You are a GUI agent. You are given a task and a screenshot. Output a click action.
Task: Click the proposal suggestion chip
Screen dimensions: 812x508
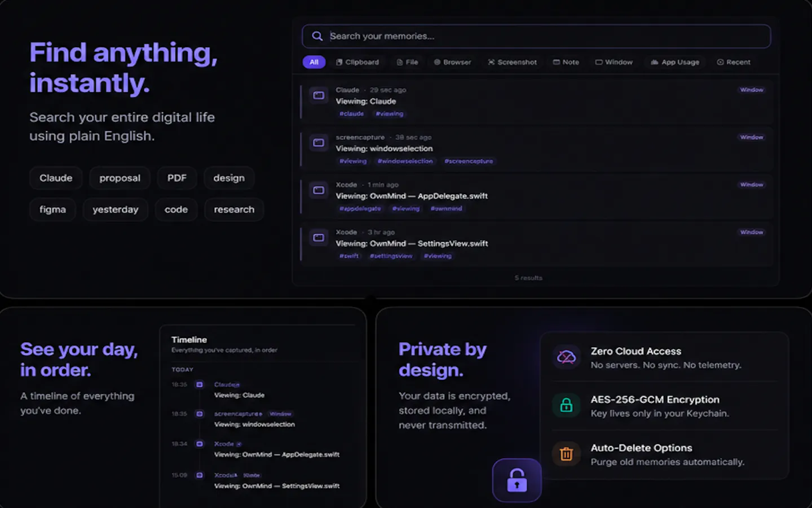(x=120, y=178)
